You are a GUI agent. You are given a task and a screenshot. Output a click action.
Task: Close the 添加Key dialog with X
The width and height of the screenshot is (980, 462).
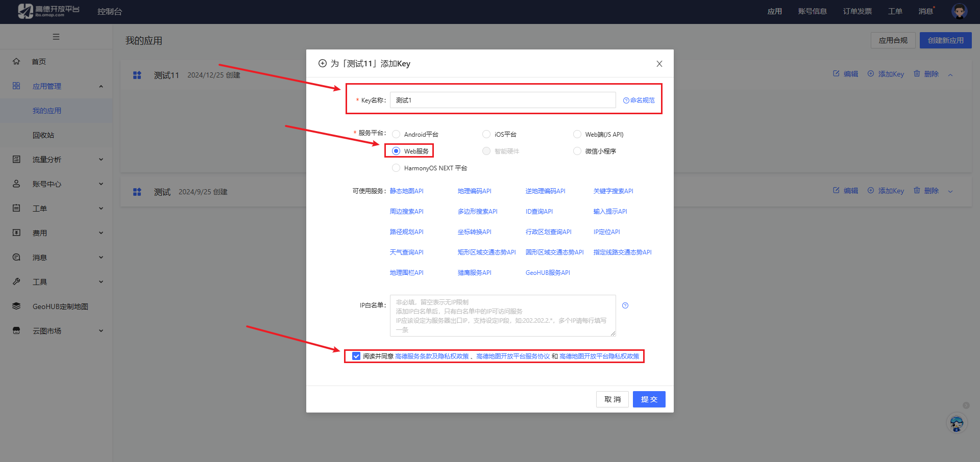pyautogui.click(x=659, y=64)
